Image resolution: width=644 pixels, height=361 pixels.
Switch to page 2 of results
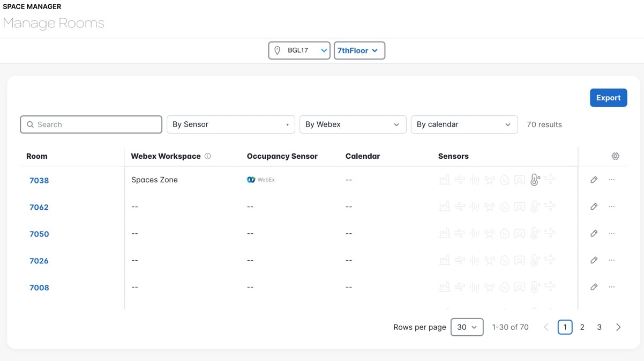[582, 327]
